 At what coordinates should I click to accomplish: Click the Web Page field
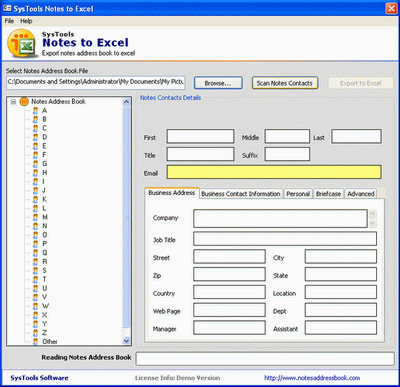pyautogui.click(x=229, y=310)
